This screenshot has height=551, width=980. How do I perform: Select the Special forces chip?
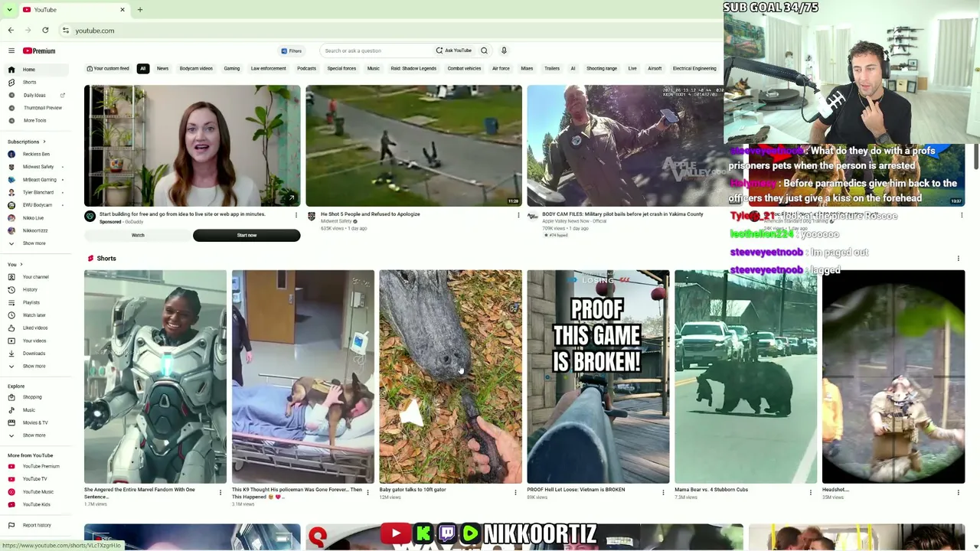[341, 69]
